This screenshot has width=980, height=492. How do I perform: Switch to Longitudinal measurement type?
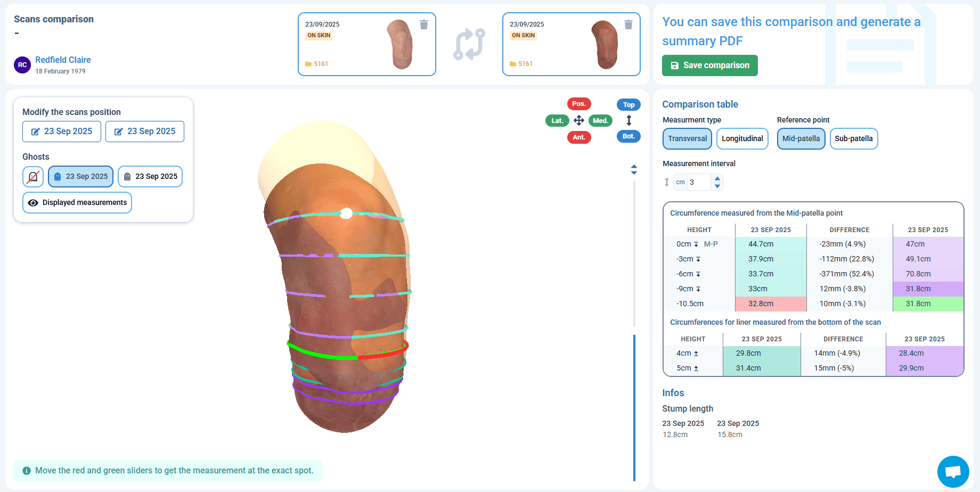coord(742,139)
